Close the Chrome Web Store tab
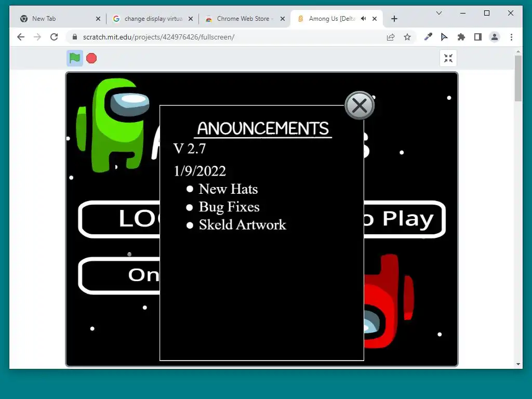This screenshot has width=532, height=399. (x=283, y=19)
